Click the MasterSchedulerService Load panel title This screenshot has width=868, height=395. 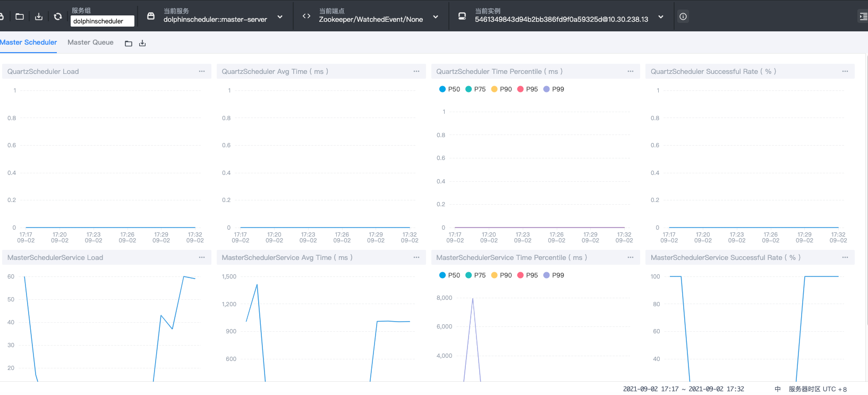pos(55,258)
